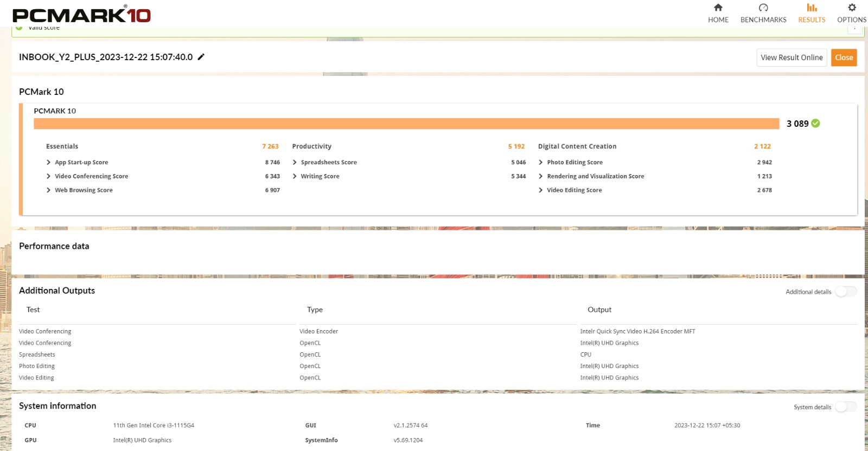The height and width of the screenshot is (451, 868).
Task: Open Options via the gear icon
Action: 851,8
